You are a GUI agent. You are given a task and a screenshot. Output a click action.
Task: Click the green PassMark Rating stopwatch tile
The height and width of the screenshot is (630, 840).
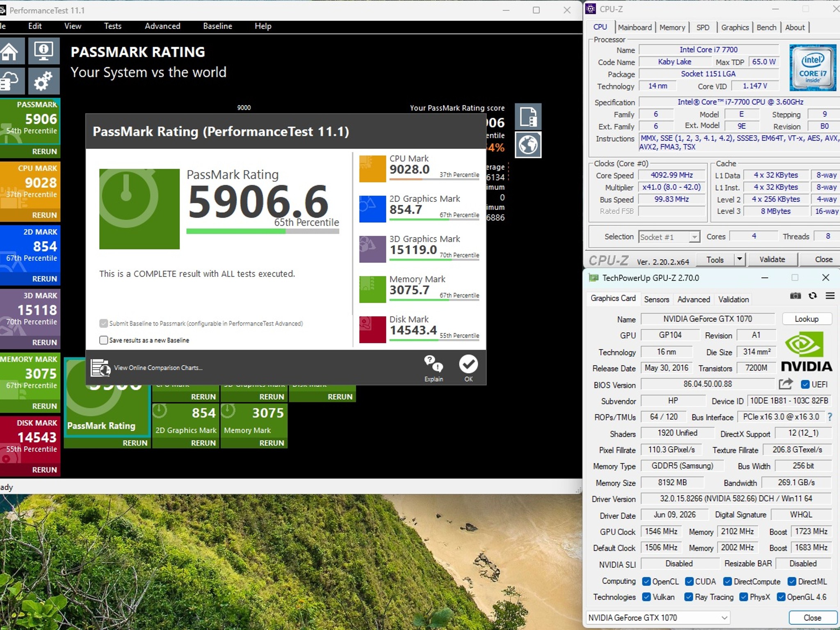pyautogui.click(x=139, y=209)
